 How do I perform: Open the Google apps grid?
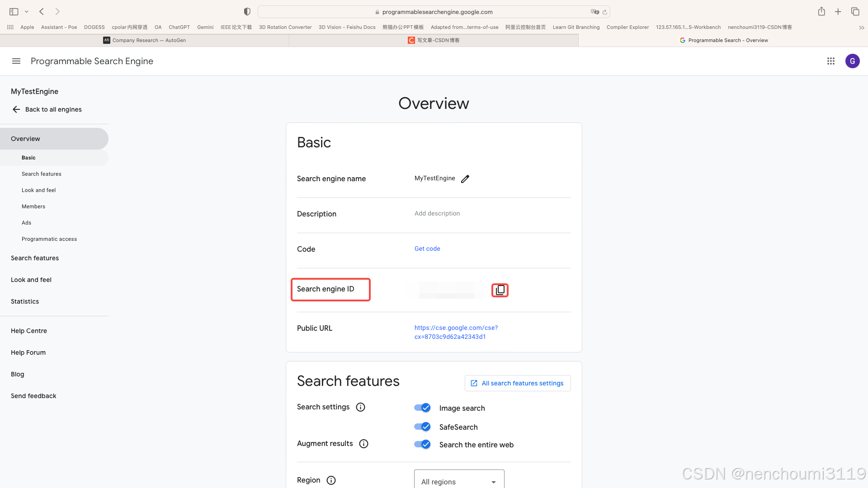[831, 61]
